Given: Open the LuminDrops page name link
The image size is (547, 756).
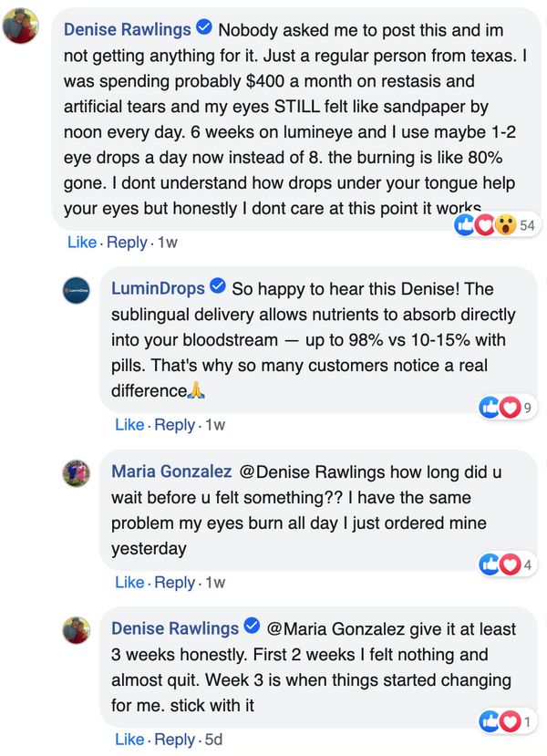Looking at the screenshot, I should pyautogui.click(x=158, y=288).
